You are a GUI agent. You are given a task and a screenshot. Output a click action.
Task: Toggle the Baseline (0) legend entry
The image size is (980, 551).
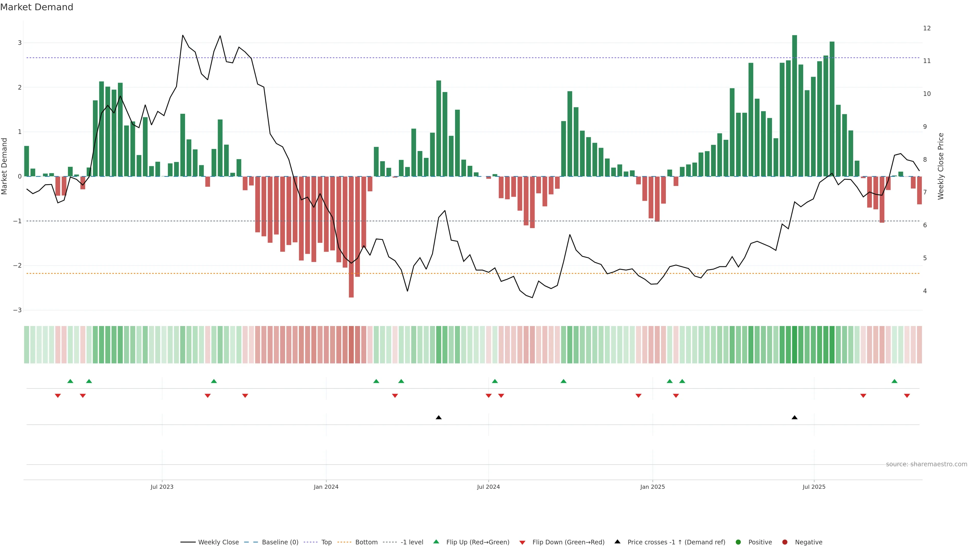point(280,542)
